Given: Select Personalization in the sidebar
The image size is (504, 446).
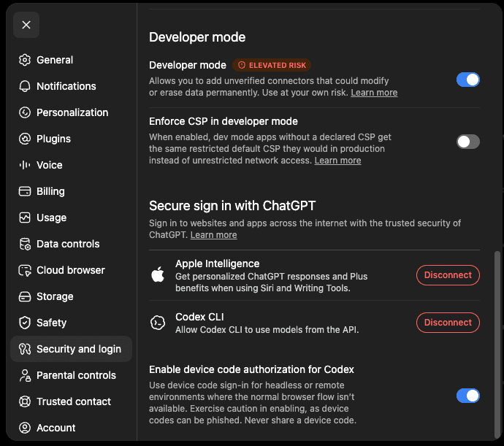Looking at the screenshot, I should (71, 112).
